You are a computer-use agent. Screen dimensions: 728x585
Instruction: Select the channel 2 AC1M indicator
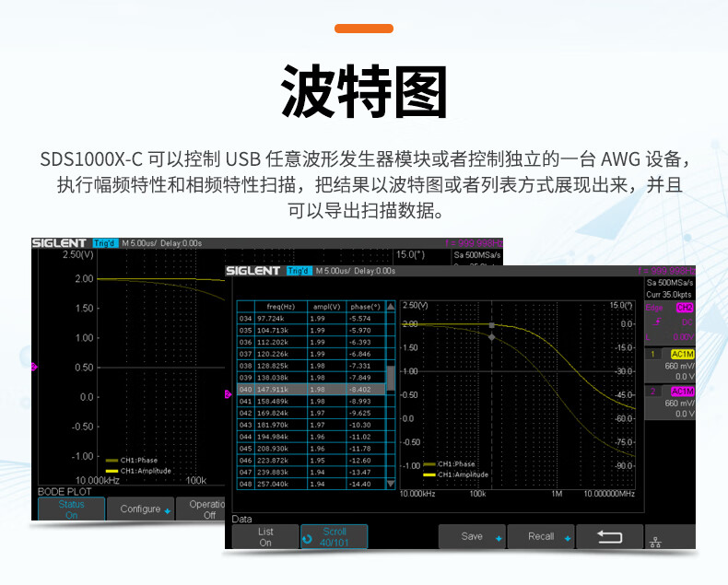pos(682,392)
